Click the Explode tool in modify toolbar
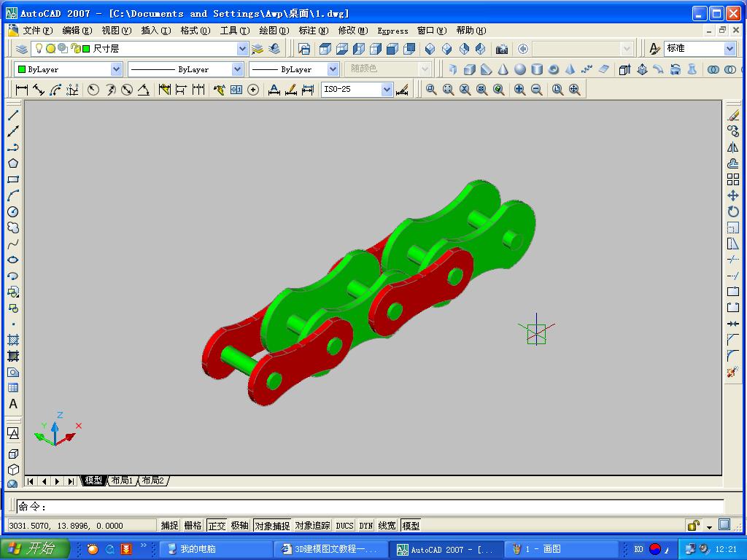Image resolution: width=747 pixels, height=560 pixels. (733, 372)
